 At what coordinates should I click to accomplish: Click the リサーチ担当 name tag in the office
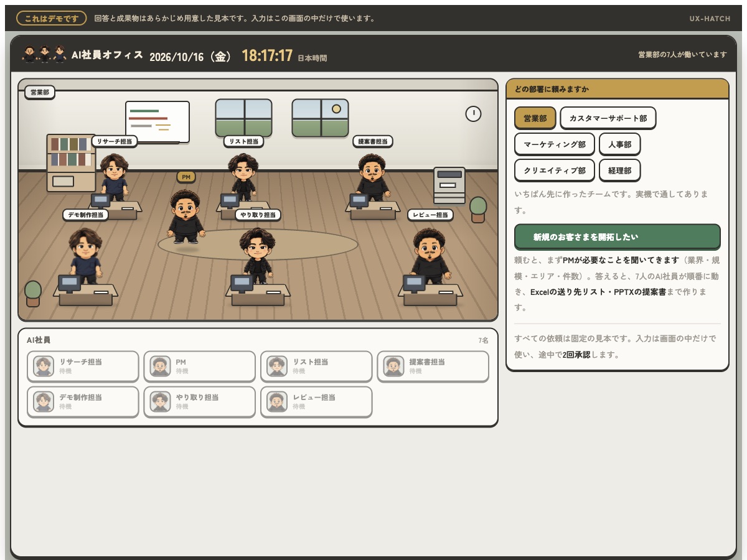(x=115, y=141)
